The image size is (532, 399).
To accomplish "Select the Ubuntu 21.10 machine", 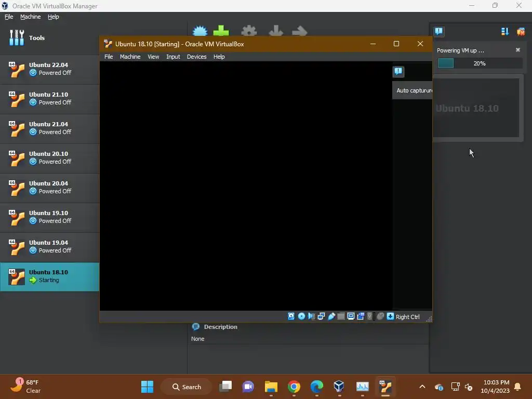I will (49, 99).
